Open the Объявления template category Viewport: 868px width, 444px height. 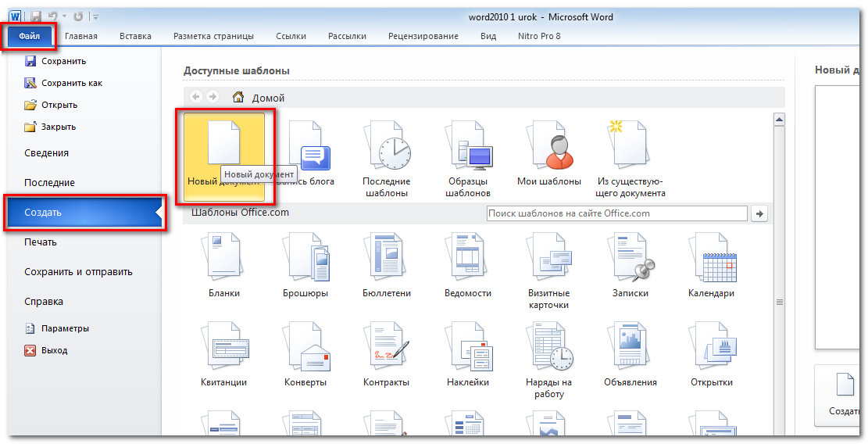630,355
